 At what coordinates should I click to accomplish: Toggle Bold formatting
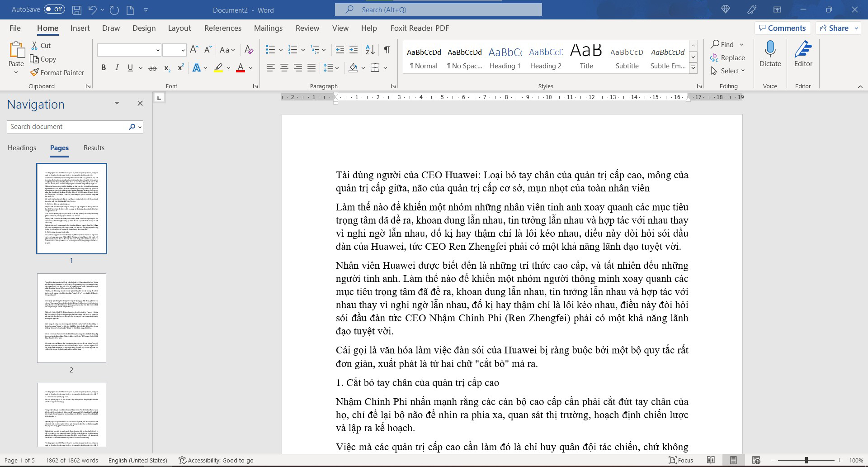pyautogui.click(x=104, y=68)
